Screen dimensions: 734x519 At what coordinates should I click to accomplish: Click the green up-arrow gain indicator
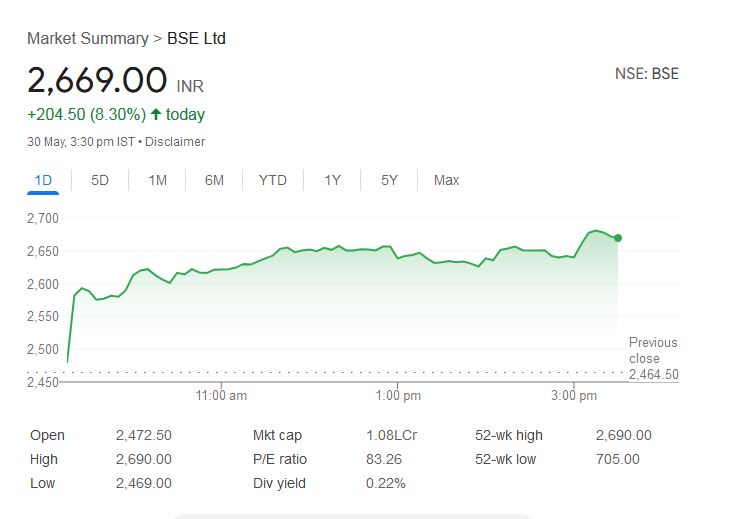tap(156, 115)
